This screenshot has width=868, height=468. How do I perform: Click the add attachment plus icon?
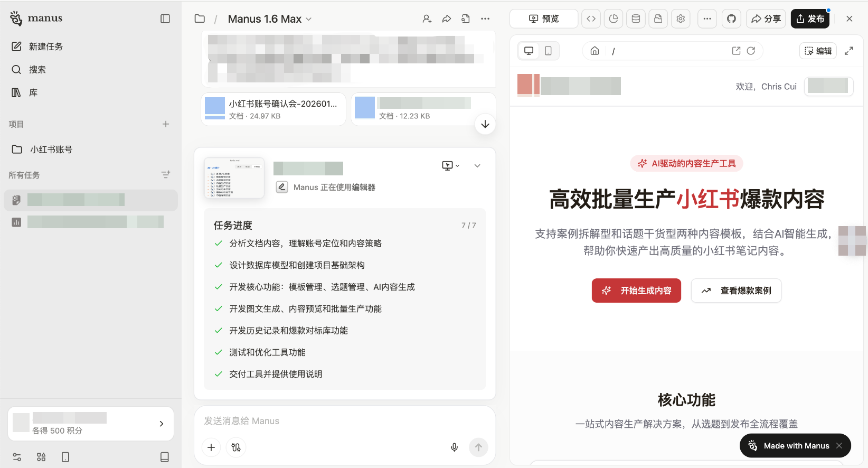coord(211,447)
